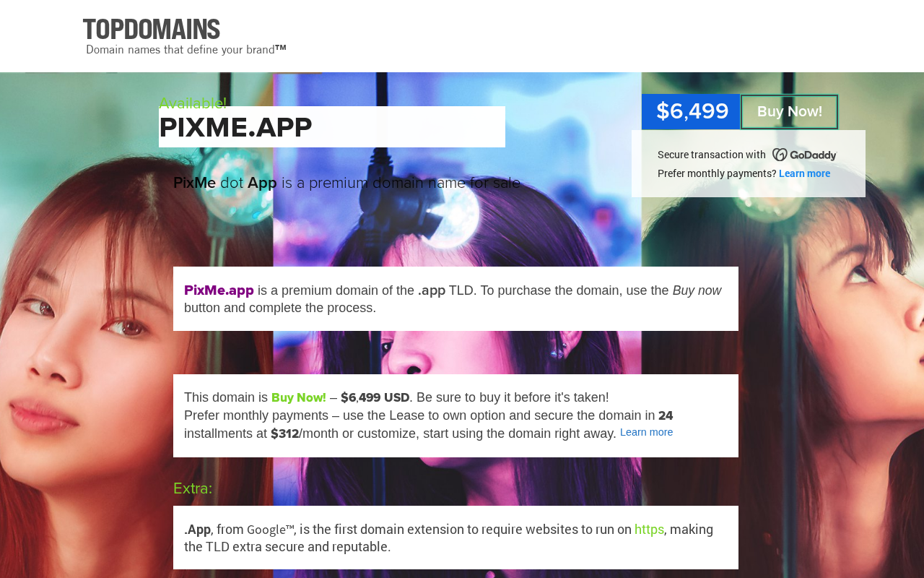This screenshot has width=924, height=578.
Task: Click the bold .app TLD text
Action: [x=432, y=290]
